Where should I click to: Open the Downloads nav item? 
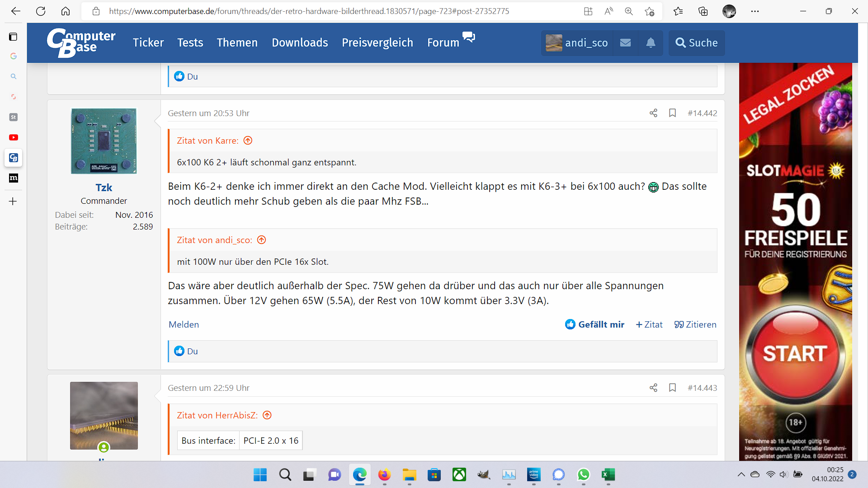[300, 43]
